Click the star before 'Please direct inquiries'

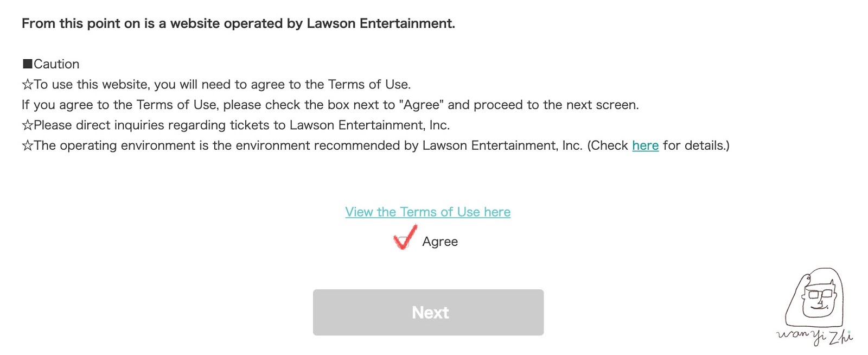[28, 125]
